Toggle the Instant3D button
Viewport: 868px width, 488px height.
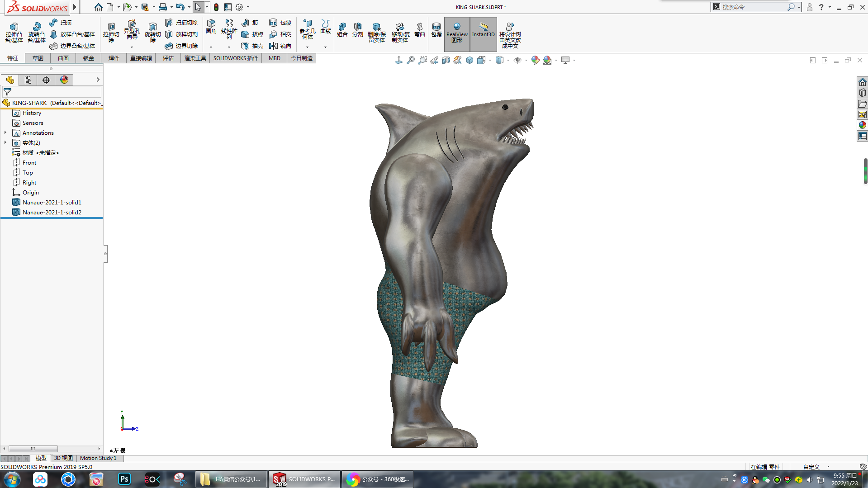point(483,33)
